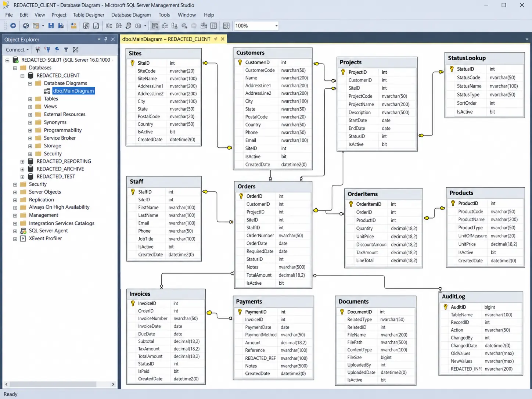Viewport: 532px width, 399px height.
Task: Open the Connect dropdown in Object Explorer
Action: point(17,50)
